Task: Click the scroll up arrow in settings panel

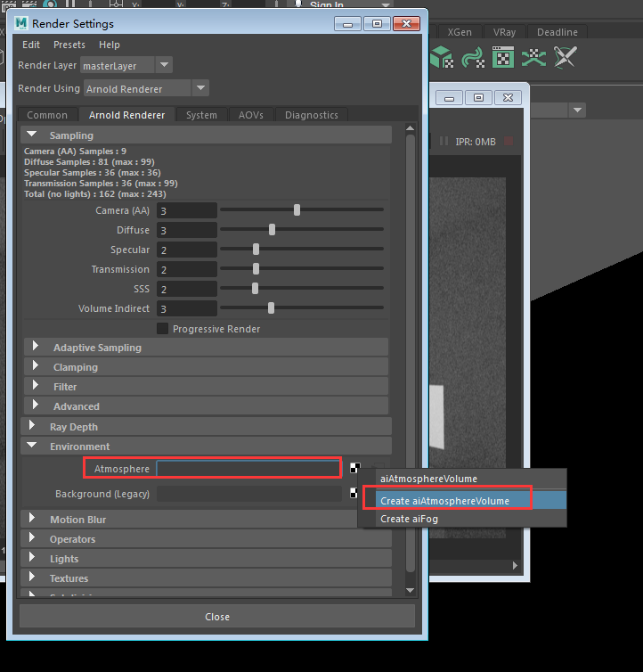Action: [x=410, y=128]
